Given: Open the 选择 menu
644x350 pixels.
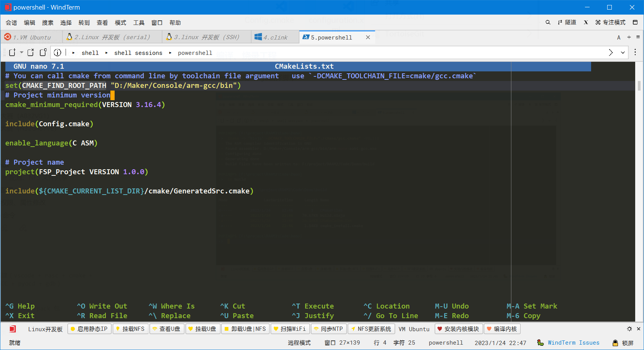Looking at the screenshot, I should [66, 23].
